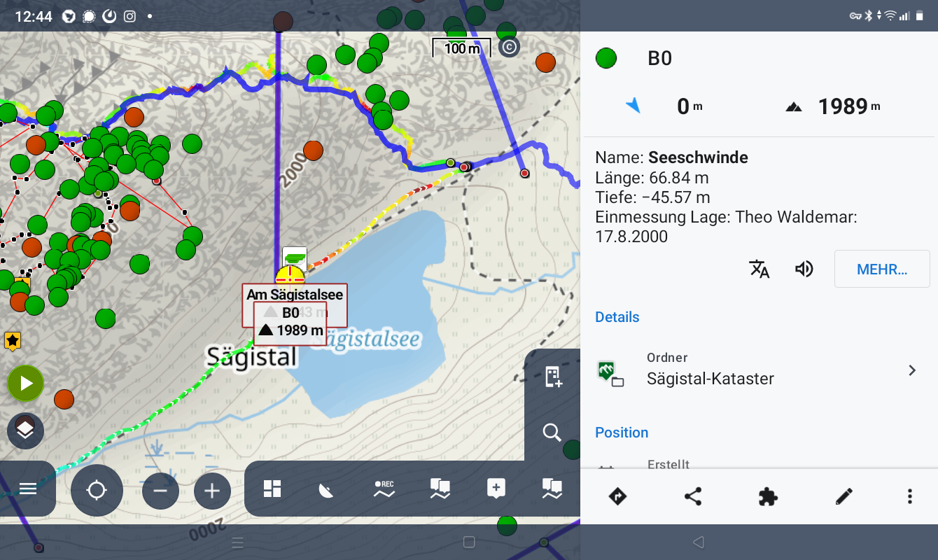
Task: Open the three-dot overflow menu
Action: click(x=909, y=497)
